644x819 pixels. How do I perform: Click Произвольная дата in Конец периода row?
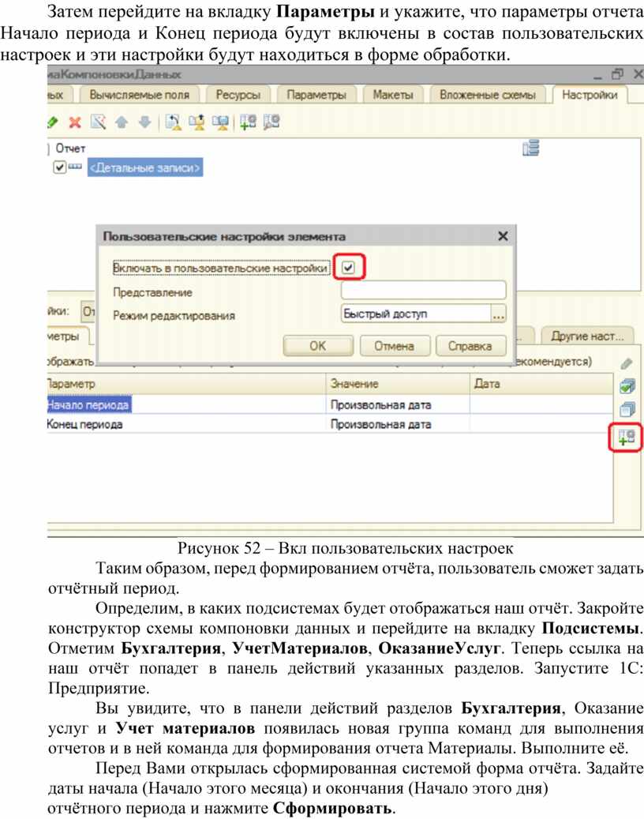click(x=381, y=424)
